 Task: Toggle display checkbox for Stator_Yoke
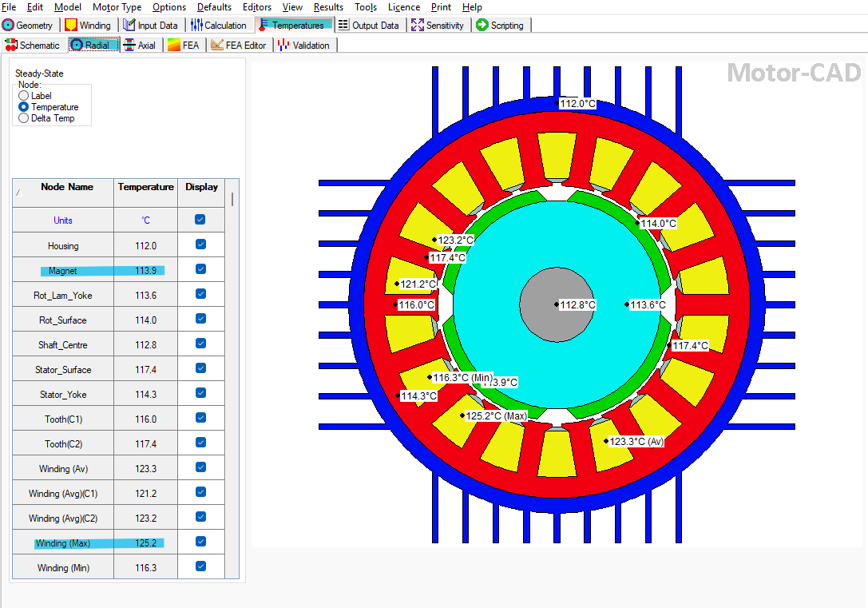coord(201,393)
